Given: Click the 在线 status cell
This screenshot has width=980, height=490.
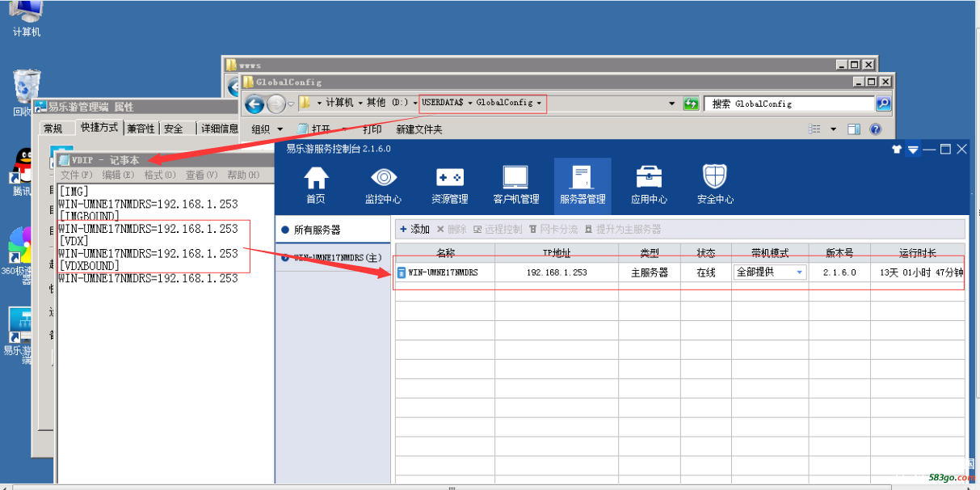Looking at the screenshot, I should pyautogui.click(x=706, y=272).
